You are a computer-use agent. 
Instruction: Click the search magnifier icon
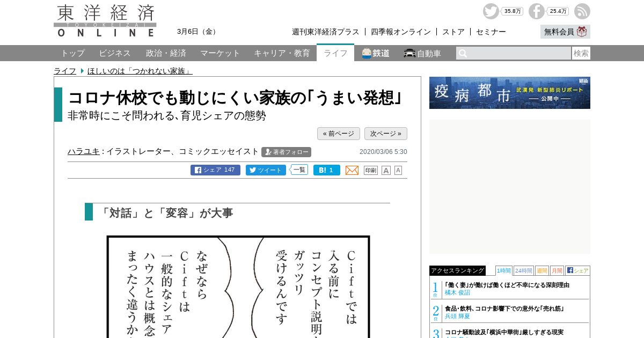(x=463, y=53)
